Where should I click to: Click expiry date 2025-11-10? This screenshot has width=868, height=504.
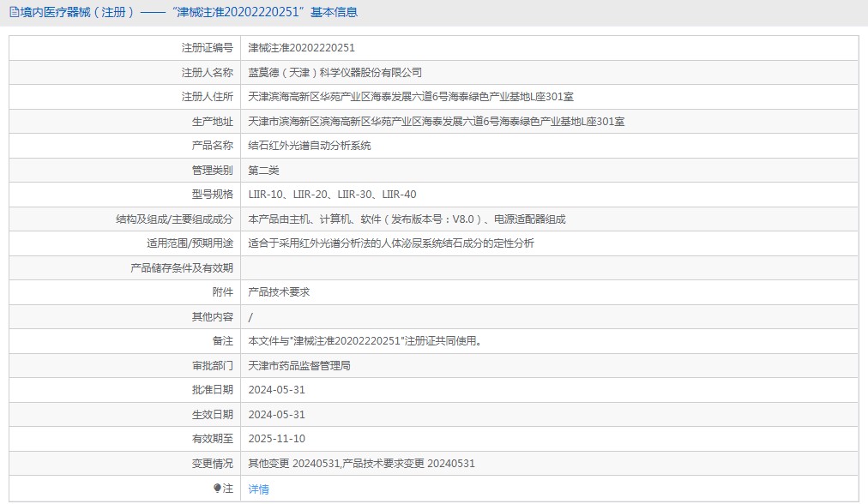pyautogui.click(x=277, y=439)
